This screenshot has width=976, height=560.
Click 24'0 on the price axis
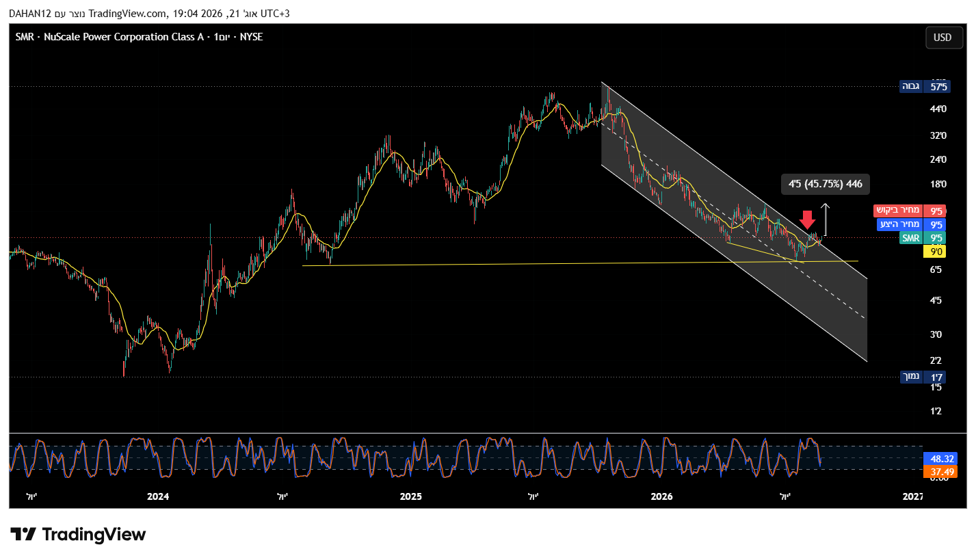click(x=938, y=160)
